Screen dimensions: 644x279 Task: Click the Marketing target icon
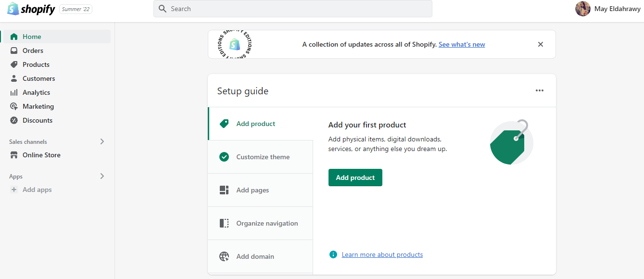(14, 106)
